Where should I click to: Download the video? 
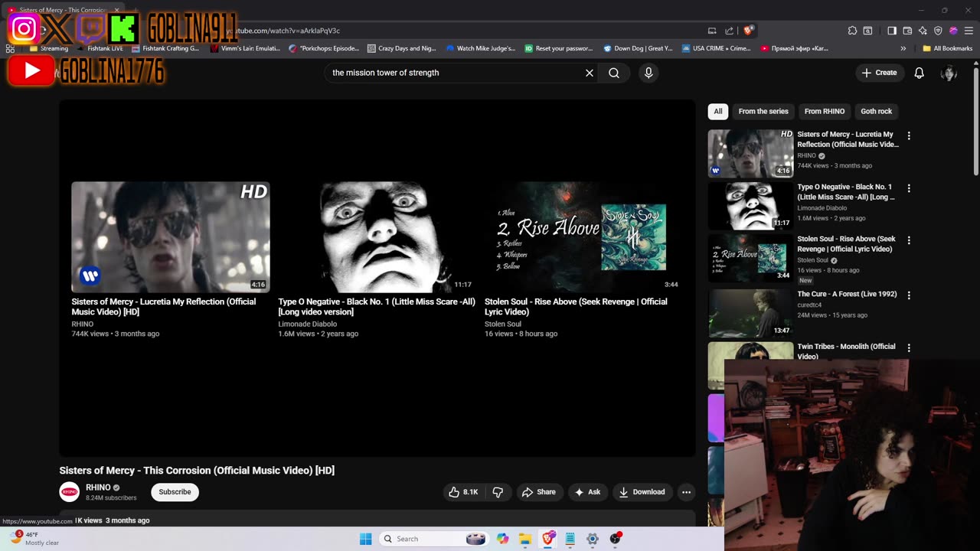(x=642, y=492)
